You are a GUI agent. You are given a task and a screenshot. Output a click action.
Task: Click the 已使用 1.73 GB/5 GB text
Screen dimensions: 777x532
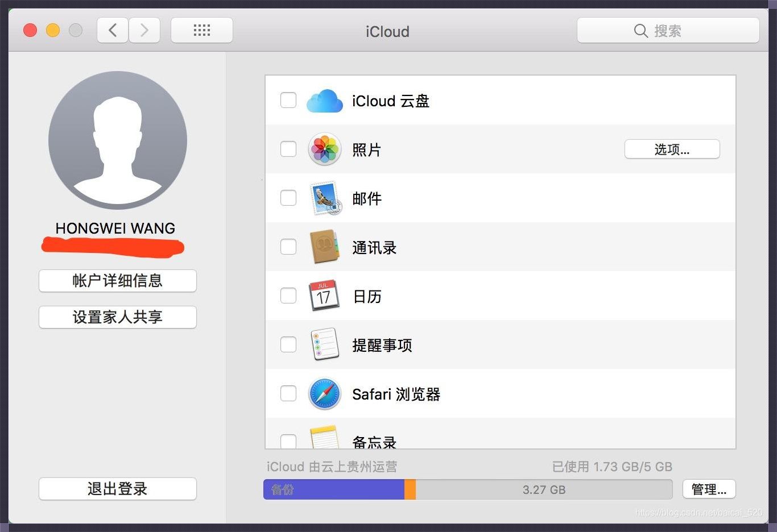click(x=612, y=467)
